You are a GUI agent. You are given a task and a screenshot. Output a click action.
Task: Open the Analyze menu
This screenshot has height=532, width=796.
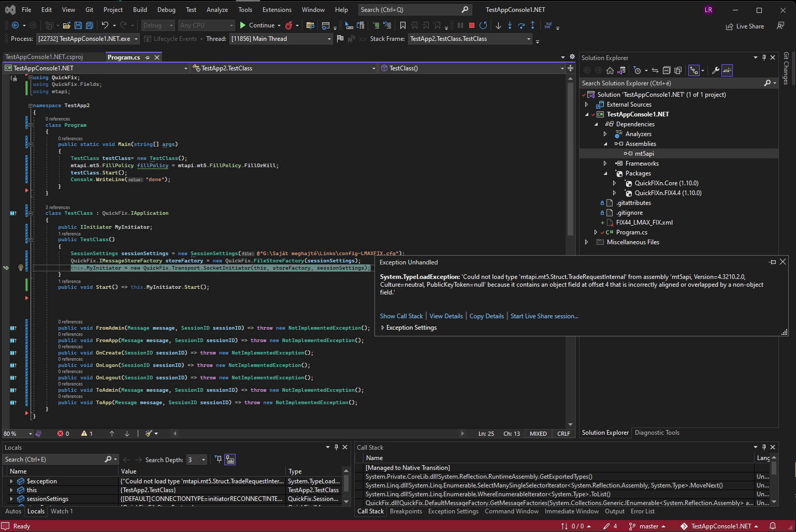tap(217, 10)
